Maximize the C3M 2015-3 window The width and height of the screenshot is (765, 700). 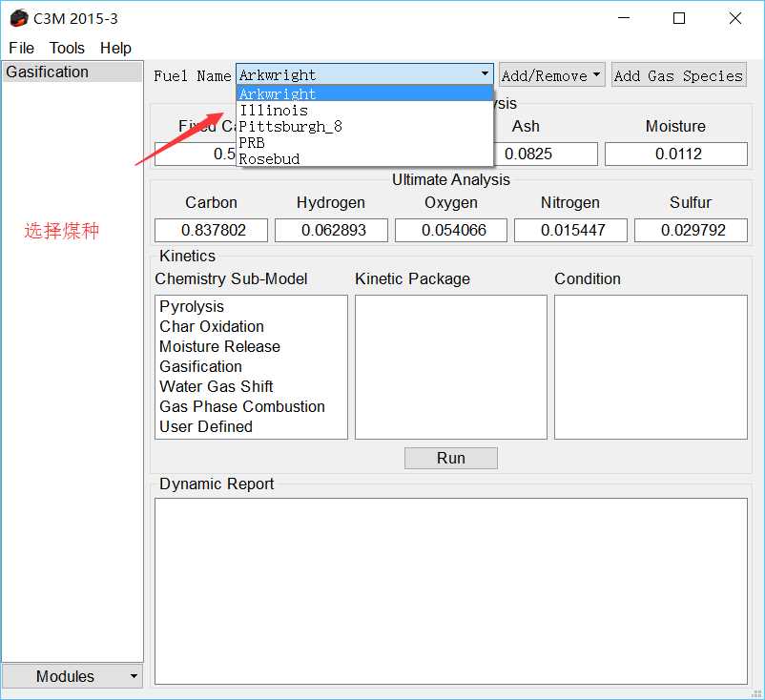click(x=678, y=18)
